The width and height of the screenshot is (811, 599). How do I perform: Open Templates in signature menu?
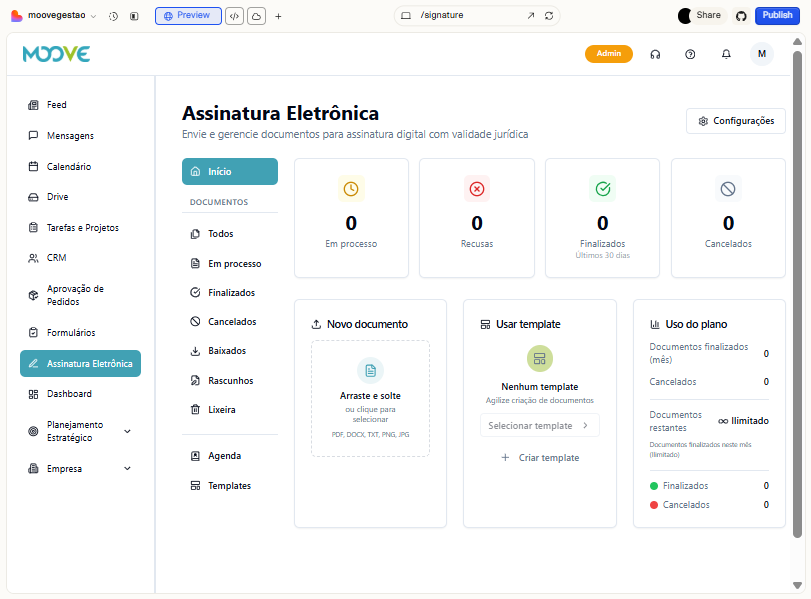(230, 486)
